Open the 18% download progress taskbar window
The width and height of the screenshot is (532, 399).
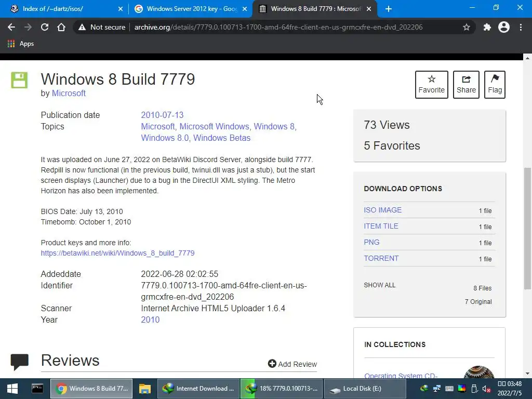(x=281, y=389)
